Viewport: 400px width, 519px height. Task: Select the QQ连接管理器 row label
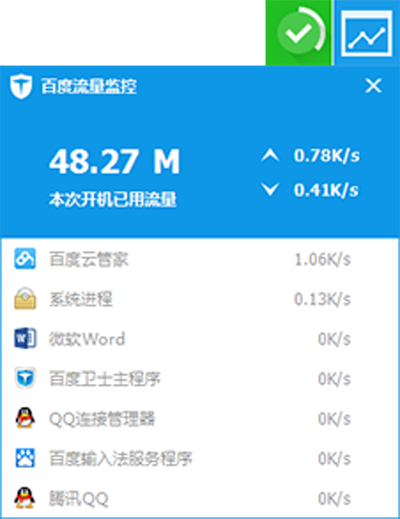102,419
